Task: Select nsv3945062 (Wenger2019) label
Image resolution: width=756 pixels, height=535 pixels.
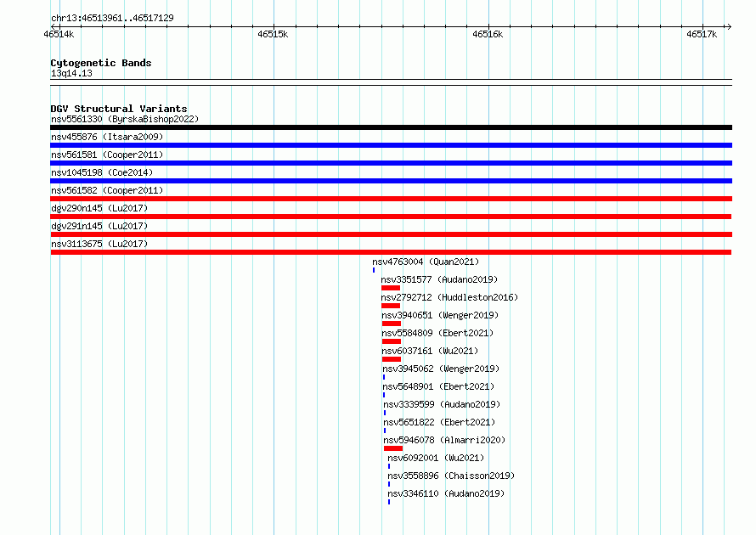Action: [441, 369]
